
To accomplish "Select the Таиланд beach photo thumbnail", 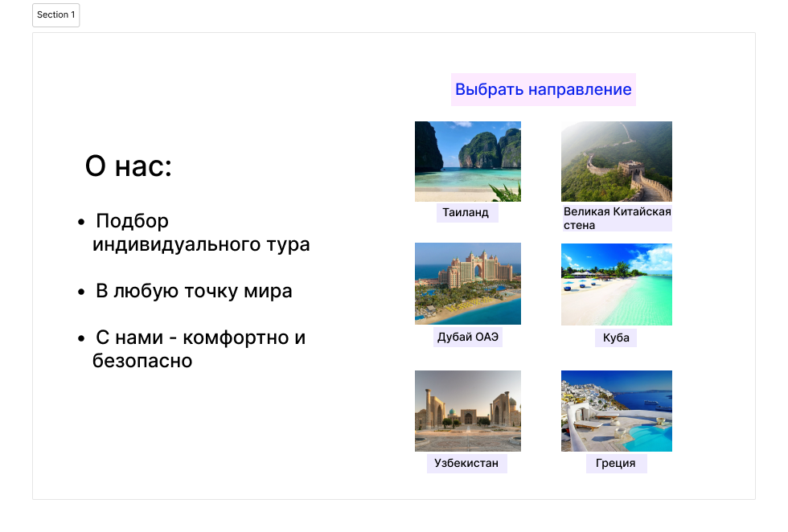I will coord(468,162).
